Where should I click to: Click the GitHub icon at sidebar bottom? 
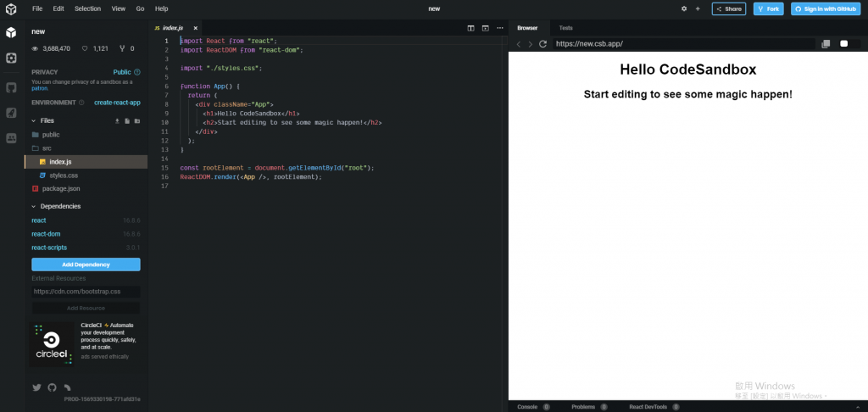pos(52,387)
